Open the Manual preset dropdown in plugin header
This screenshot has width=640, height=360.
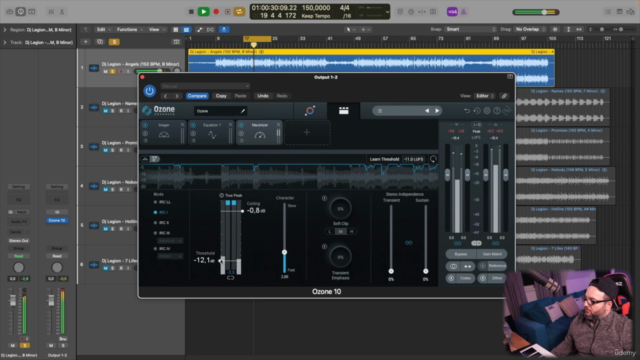pyautogui.click(x=205, y=86)
